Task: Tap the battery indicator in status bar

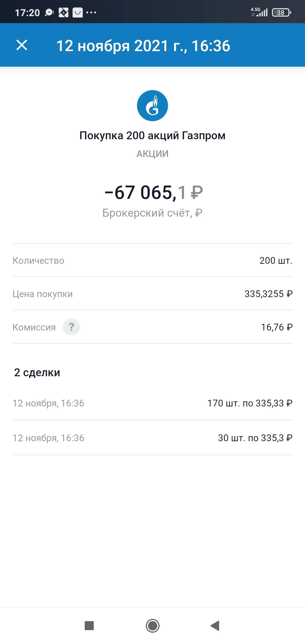Action: tap(282, 12)
